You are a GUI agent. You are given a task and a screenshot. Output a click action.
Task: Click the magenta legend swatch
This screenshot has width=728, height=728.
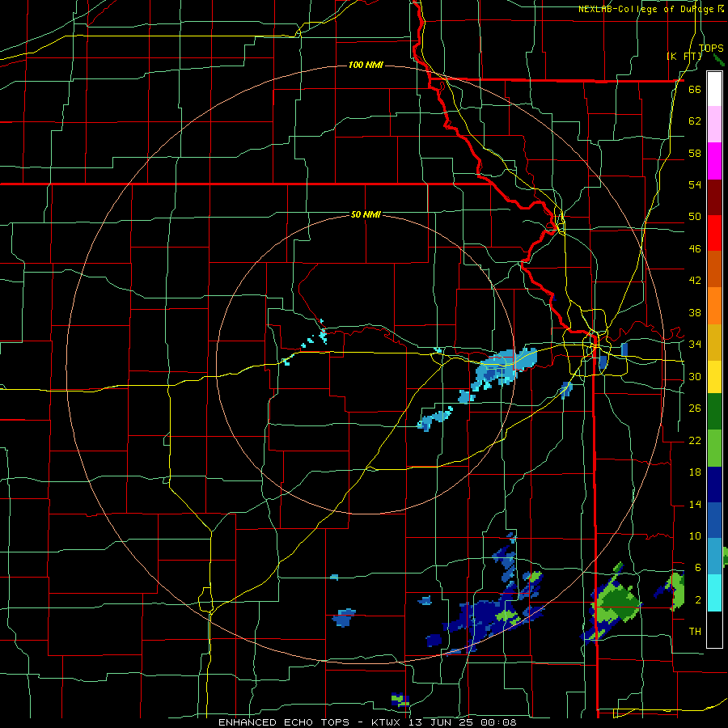point(714,161)
